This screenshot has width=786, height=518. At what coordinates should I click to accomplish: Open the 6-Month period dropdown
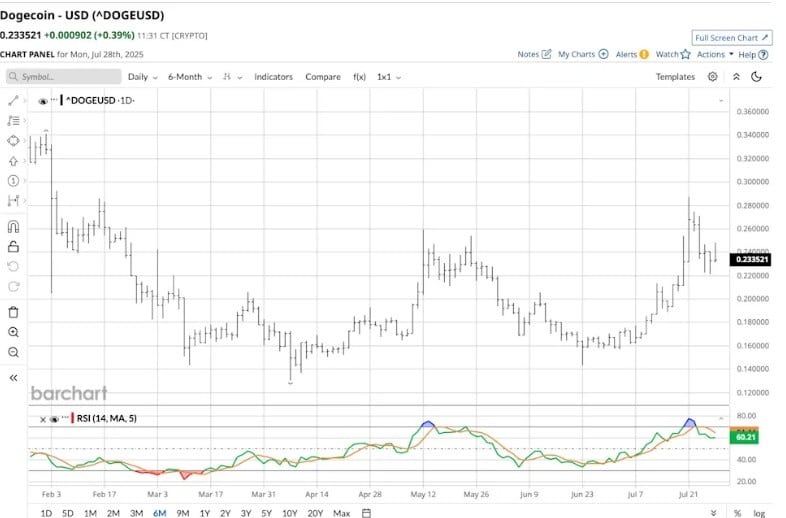pyautogui.click(x=189, y=77)
